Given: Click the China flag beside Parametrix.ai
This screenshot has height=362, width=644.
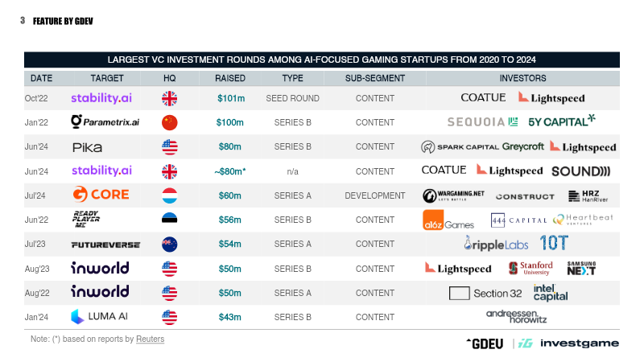Looking at the screenshot, I should (x=170, y=122).
